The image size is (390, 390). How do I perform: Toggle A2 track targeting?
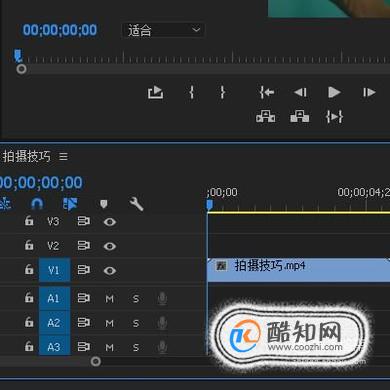pos(54,323)
